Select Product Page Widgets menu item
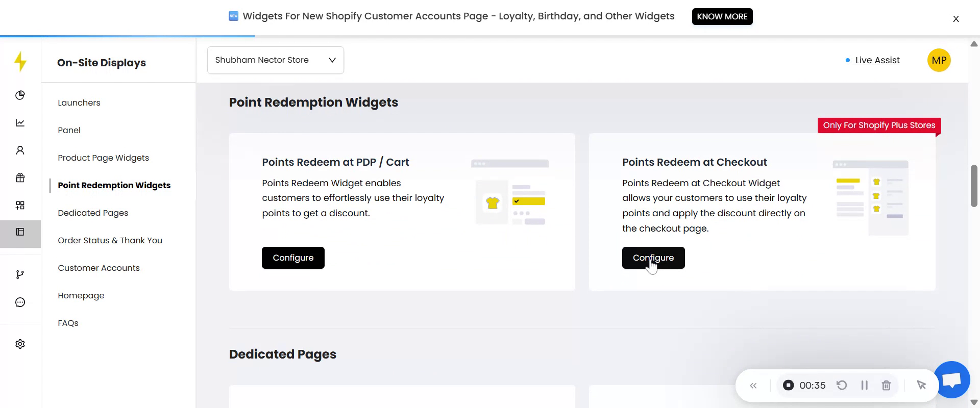Screen dimensions: 980x408 pyautogui.click(x=103, y=158)
